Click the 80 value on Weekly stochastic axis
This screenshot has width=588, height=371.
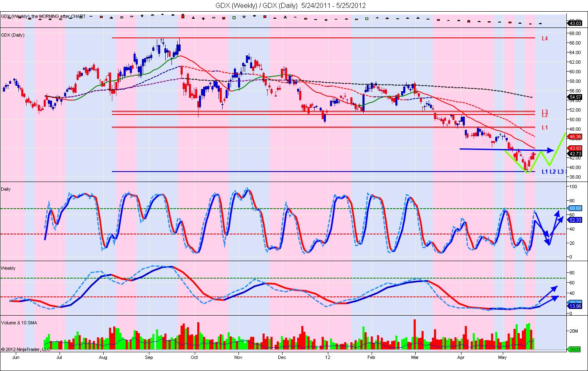click(x=572, y=273)
